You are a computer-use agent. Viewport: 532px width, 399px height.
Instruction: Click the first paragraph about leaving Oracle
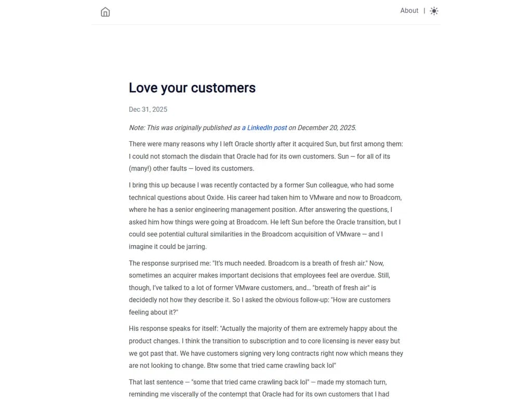point(266,156)
